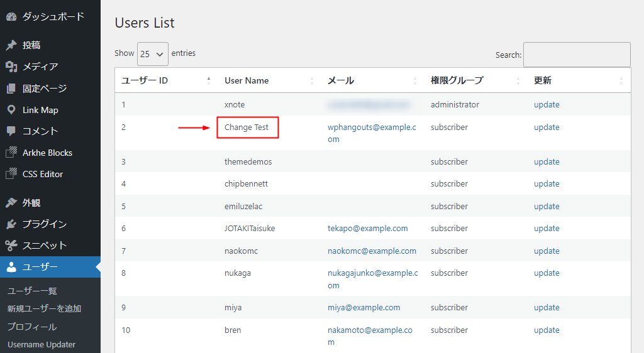Sort table by ユーザー ID column arrows
This screenshot has width=644, height=353.
209,81
